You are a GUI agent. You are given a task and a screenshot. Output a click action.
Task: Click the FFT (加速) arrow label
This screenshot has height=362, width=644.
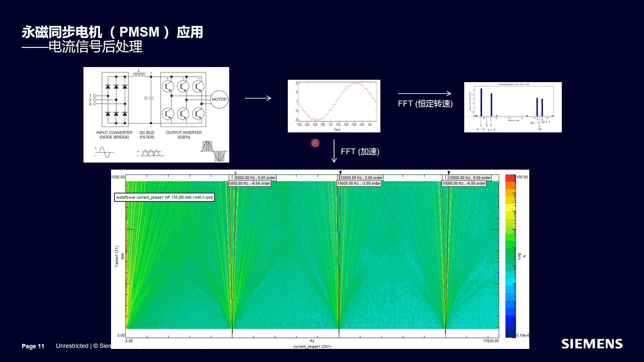click(360, 152)
